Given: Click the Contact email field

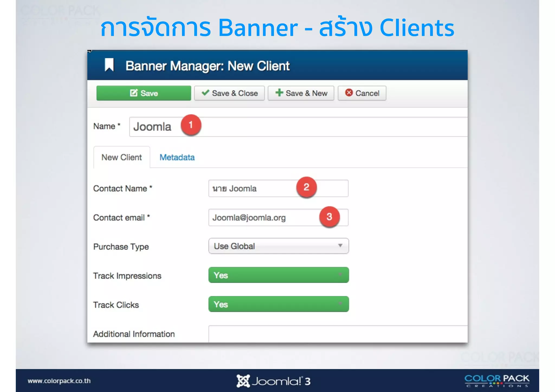Looking at the screenshot, I should click(278, 217).
